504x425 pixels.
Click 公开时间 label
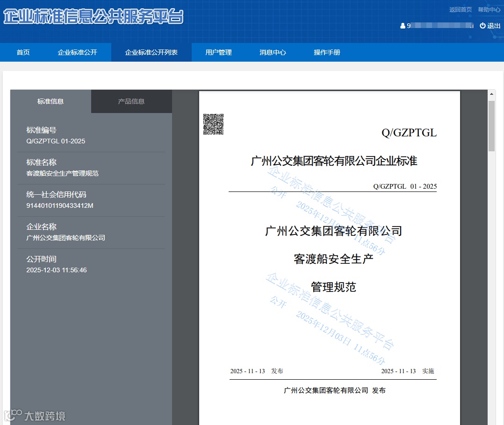42,259
